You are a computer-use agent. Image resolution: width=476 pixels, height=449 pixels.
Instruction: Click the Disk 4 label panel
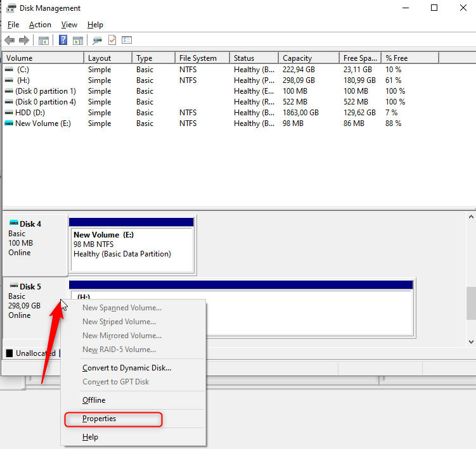coord(35,245)
